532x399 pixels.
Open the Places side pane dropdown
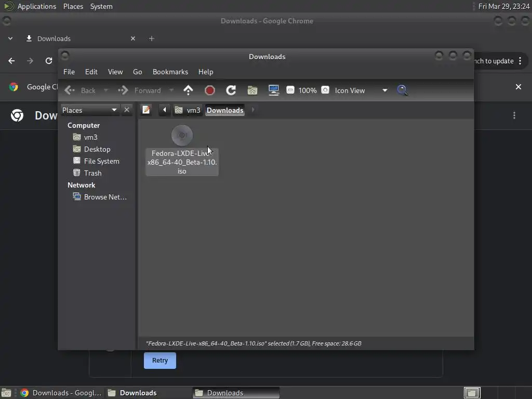pyautogui.click(x=90, y=110)
